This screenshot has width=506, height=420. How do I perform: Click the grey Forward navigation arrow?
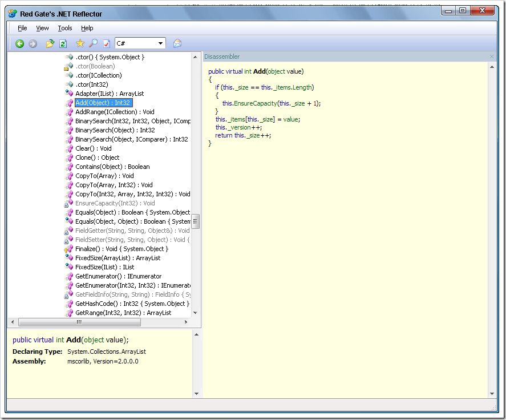point(33,43)
